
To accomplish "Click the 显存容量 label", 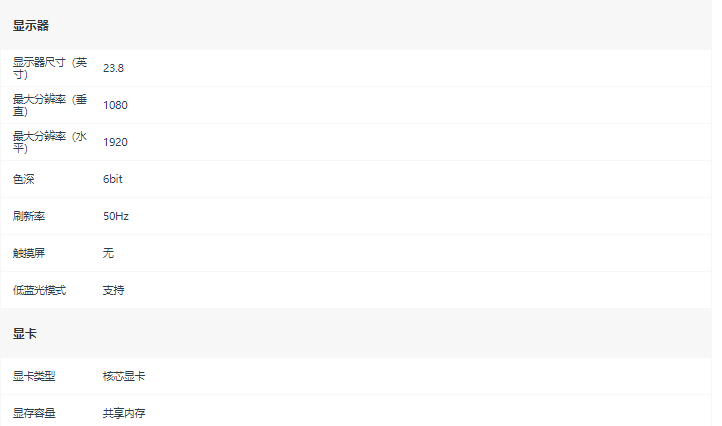I will click(34, 413).
